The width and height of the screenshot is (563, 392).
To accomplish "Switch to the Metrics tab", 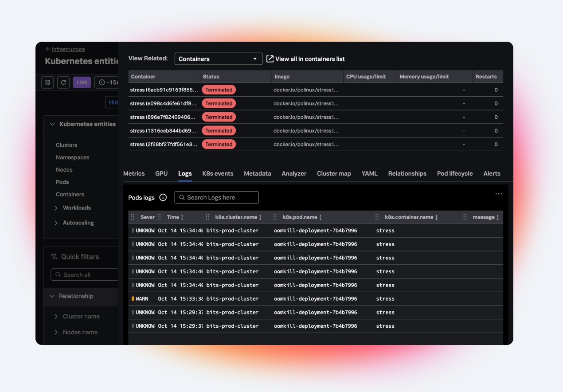I will (x=134, y=174).
